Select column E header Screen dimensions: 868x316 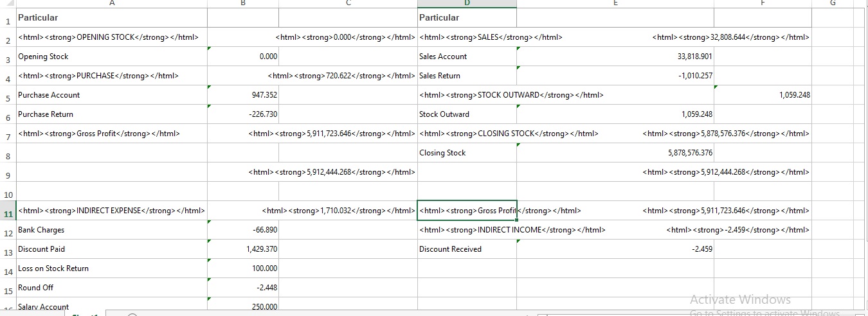615,3
